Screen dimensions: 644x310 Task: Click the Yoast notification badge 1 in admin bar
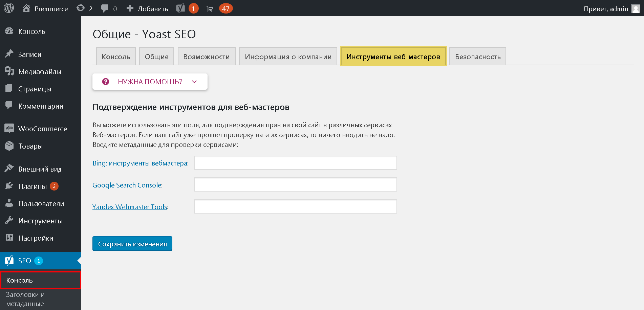(193, 8)
